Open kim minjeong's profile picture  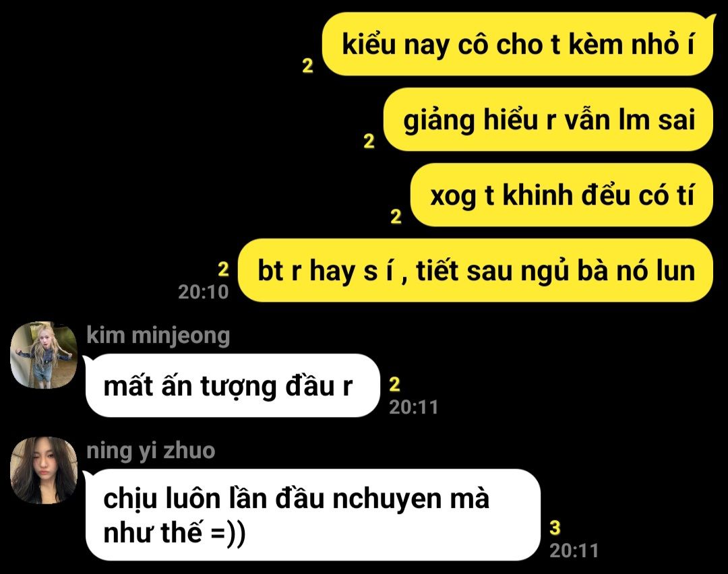(x=44, y=355)
